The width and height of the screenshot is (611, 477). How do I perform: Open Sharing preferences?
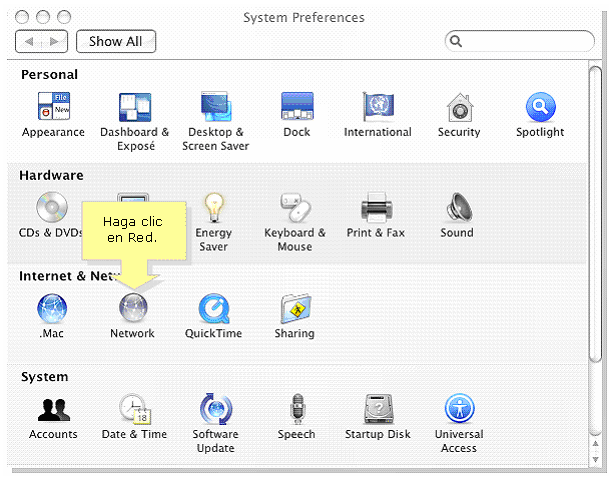(295, 308)
